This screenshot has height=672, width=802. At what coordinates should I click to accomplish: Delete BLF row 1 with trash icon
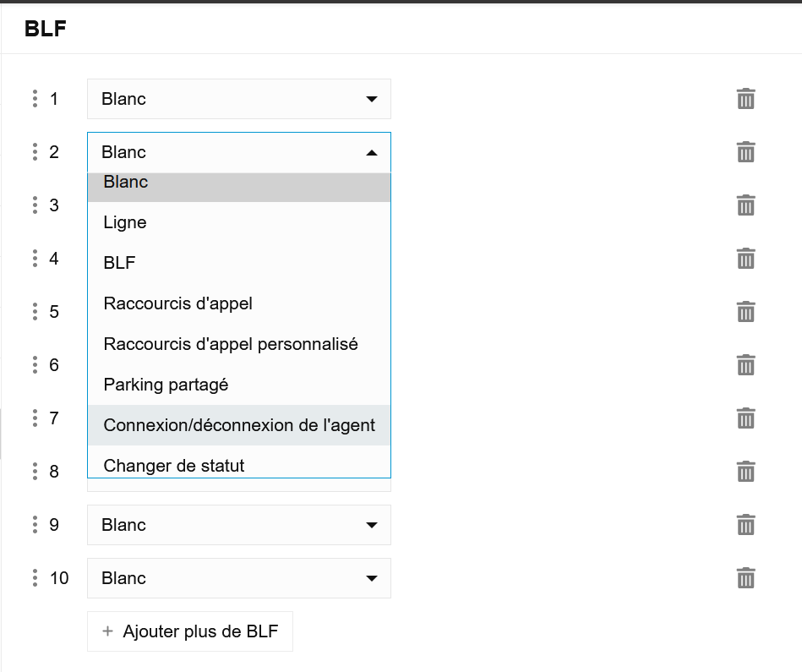coord(745,99)
